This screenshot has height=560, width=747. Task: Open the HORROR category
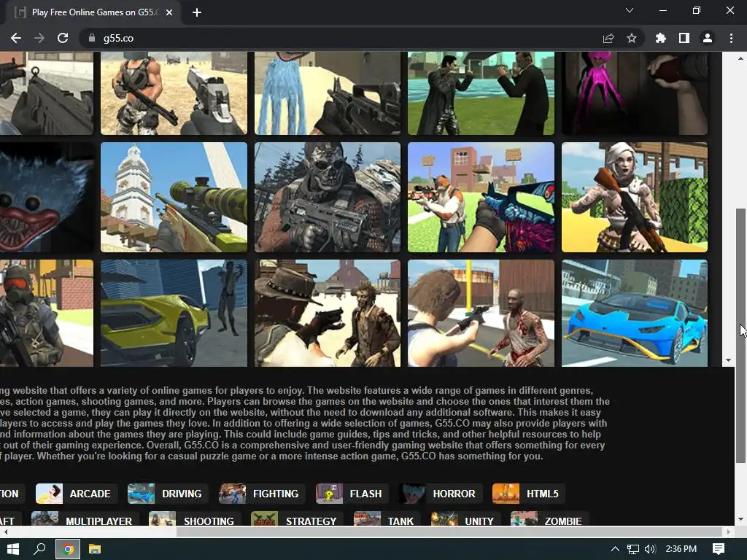tap(440, 494)
